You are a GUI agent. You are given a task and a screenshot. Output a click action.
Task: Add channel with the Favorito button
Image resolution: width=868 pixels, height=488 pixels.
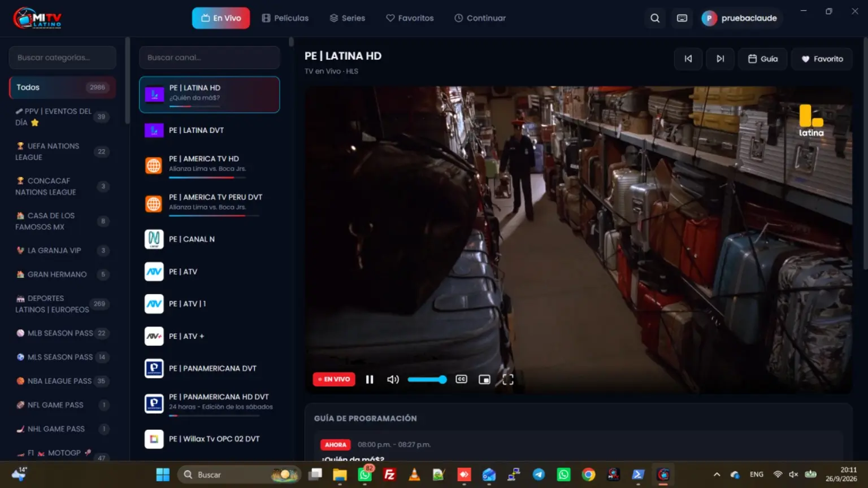[x=822, y=59]
